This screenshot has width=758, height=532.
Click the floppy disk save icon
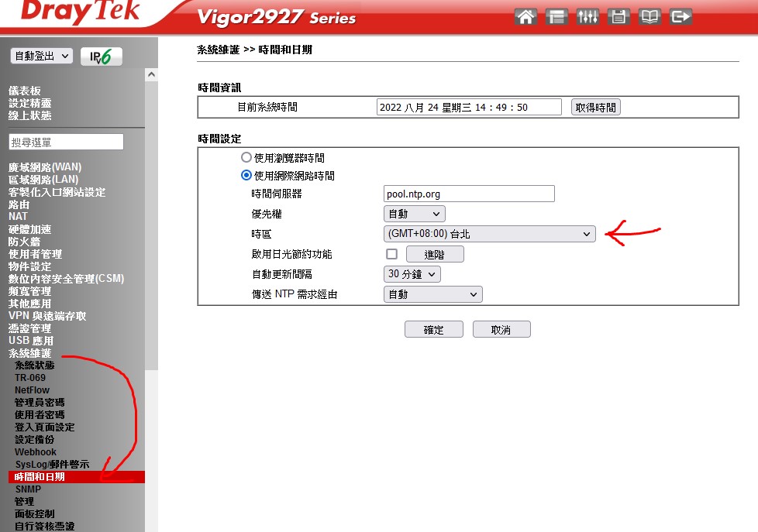click(618, 16)
